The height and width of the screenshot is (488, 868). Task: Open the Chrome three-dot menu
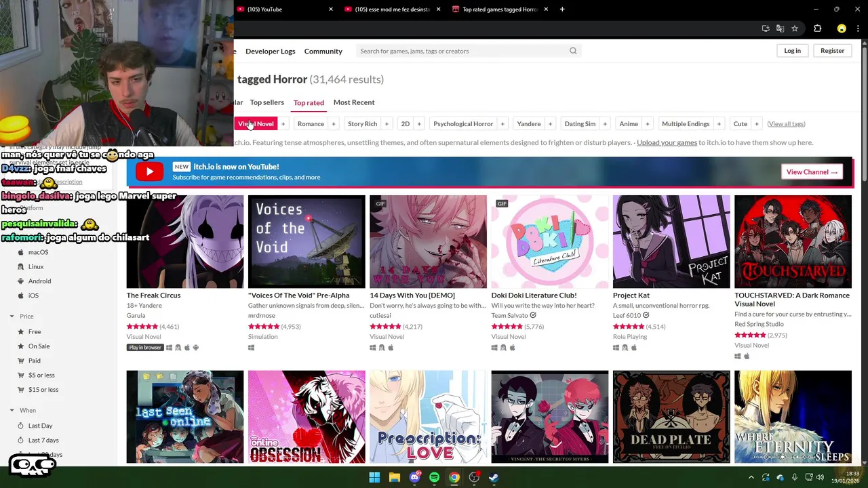point(858,28)
